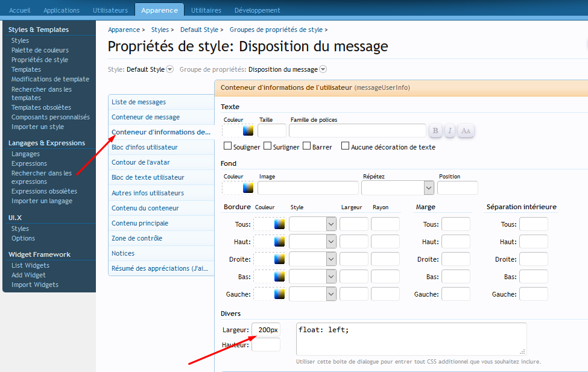588x372 pixels.
Task: Enable the Souligner checkbox
Action: [x=228, y=147]
